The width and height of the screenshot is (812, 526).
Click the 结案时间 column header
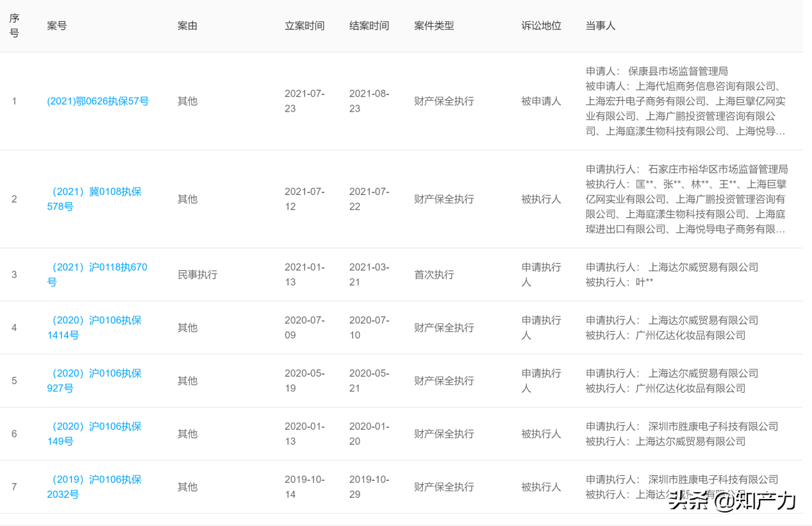coord(369,26)
